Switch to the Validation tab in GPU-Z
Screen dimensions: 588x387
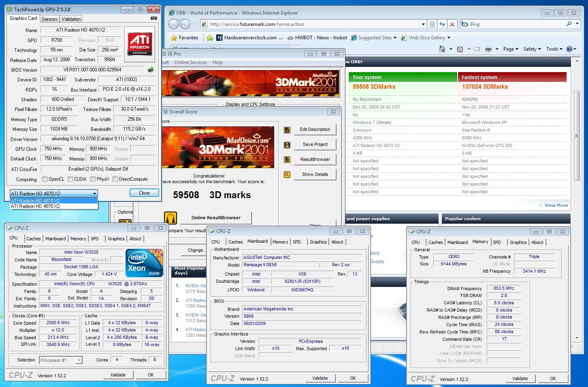click(x=71, y=19)
